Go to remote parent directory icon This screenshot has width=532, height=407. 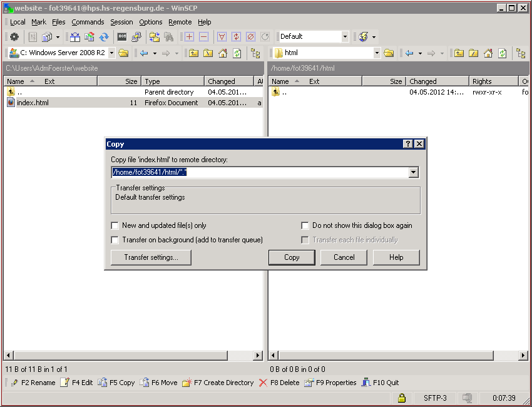[x=459, y=53]
